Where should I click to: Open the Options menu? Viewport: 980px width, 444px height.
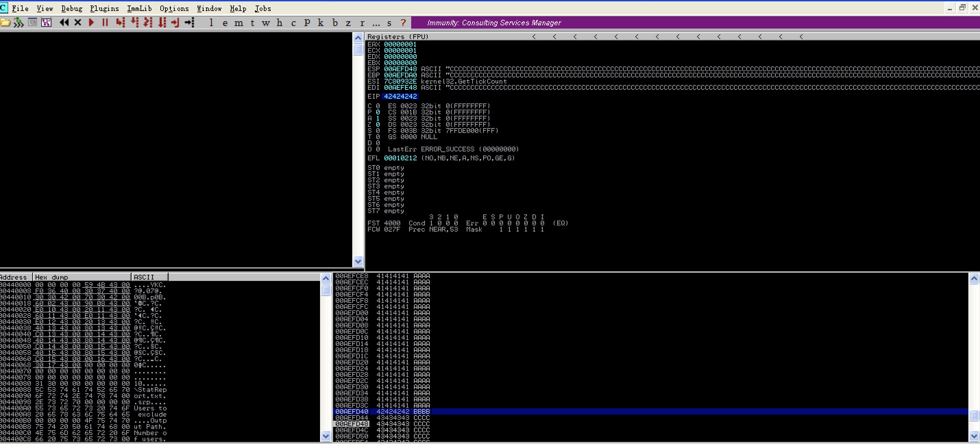174,8
